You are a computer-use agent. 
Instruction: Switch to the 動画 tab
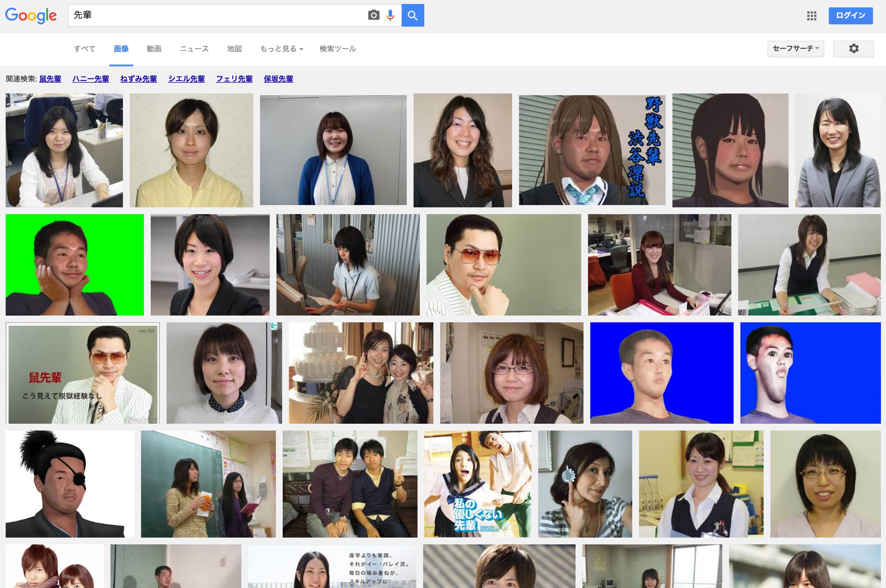[x=154, y=49]
